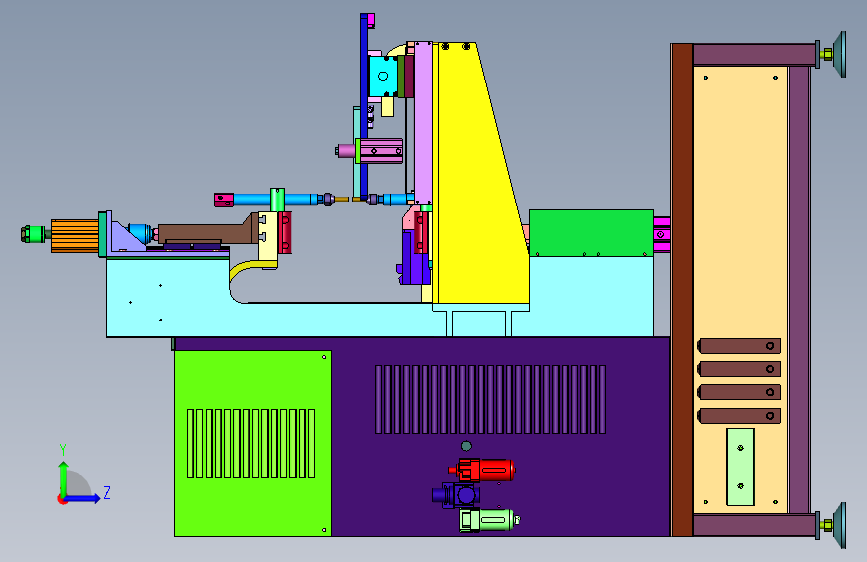Select the long blue horizontal rod

pyautogui.click(x=276, y=199)
